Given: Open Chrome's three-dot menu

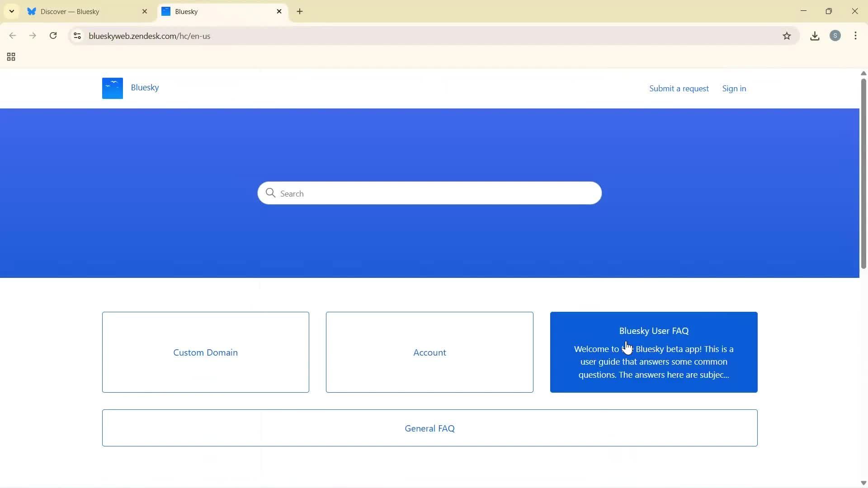Looking at the screenshot, I should coord(856,36).
